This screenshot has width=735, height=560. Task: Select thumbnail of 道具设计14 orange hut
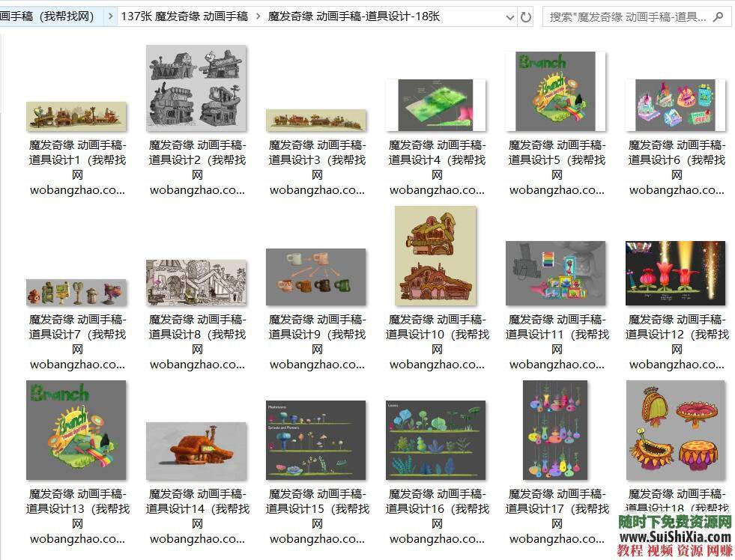(x=196, y=451)
